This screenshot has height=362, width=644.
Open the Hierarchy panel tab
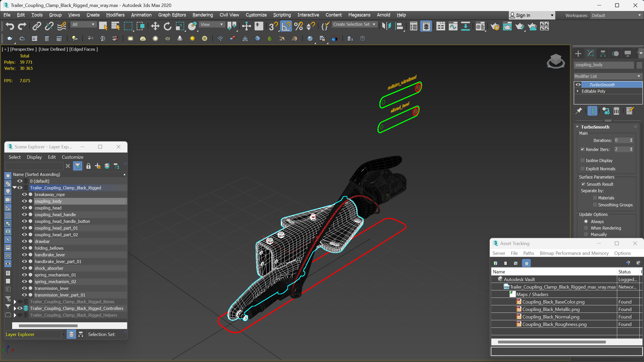point(603,54)
